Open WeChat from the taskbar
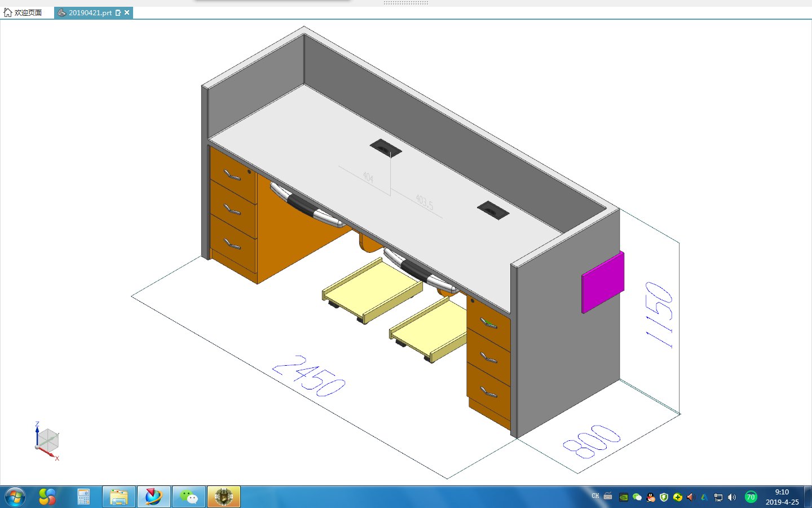 pyautogui.click(x=188, y=497)
